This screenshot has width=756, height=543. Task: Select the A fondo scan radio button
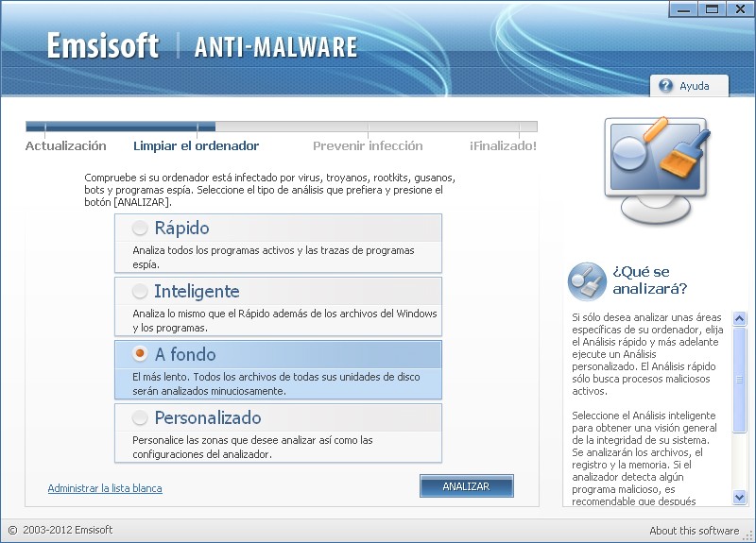(140, 353)
